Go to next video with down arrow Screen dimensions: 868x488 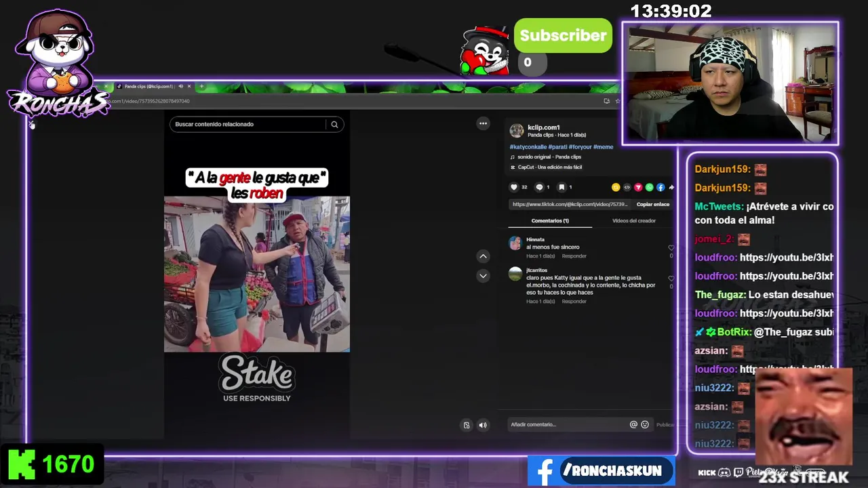click(x=483, y=276)
